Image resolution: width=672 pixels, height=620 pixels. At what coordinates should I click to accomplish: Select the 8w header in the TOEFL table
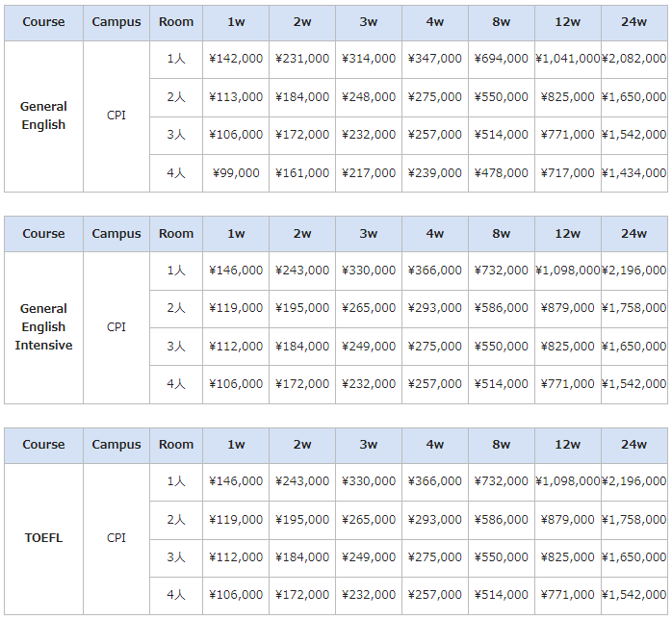pos(502,445)
